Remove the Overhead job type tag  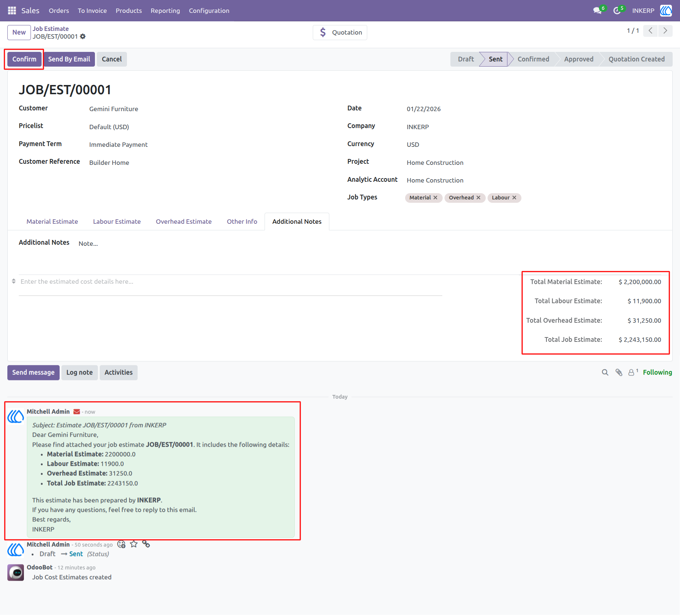pyautogui.click(x=478, y=198)
